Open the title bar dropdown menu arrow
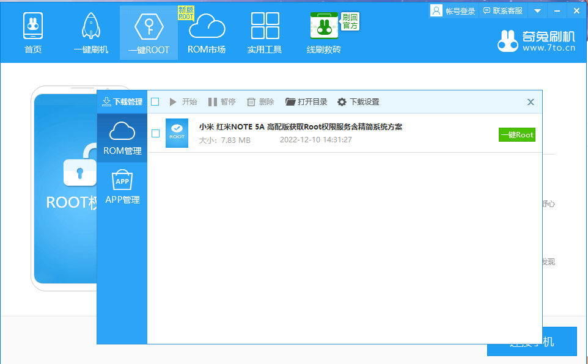 (x=537, y=11)
